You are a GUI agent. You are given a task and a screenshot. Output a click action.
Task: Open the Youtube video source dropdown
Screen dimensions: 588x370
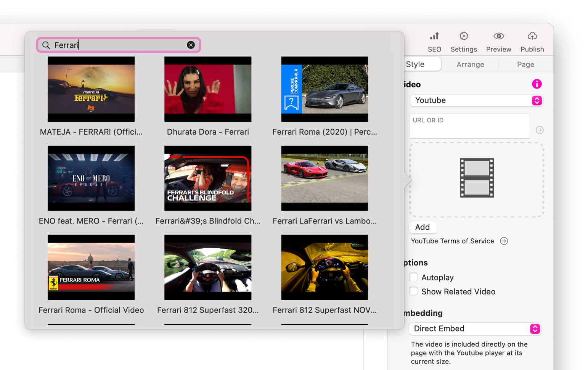coord(476,100)
